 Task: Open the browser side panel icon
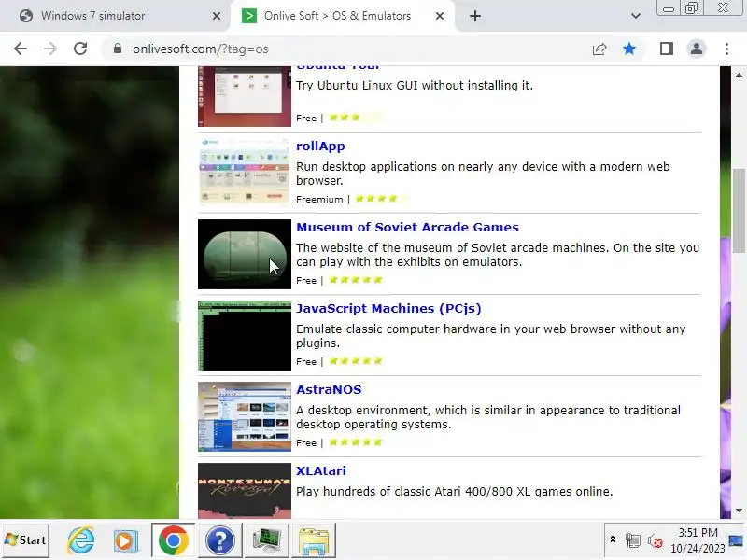[x=667, y=49]
